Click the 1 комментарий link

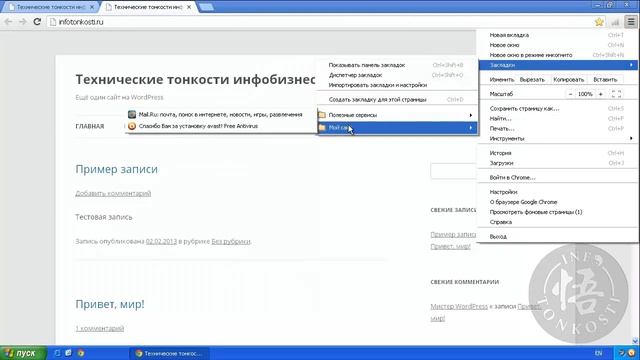coord(100,328)
